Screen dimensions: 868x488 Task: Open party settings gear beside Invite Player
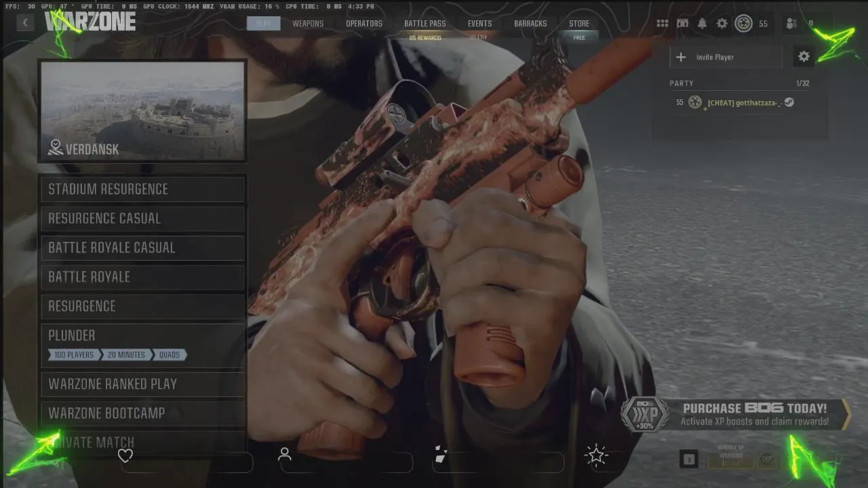click(804, 57)
